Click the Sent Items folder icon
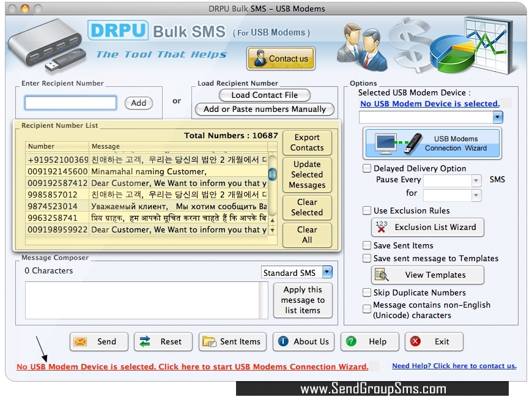 [209, 341]
